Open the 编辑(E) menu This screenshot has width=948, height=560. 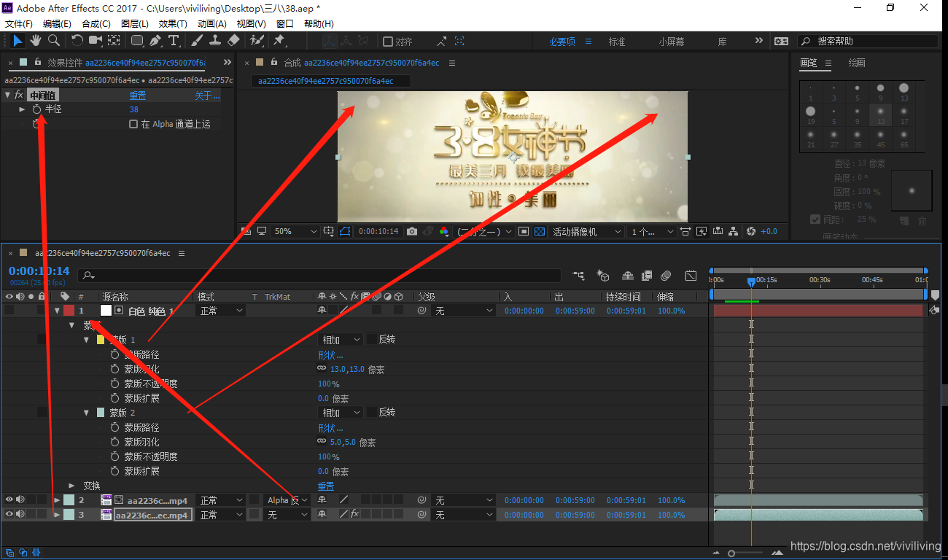point(57,23)
